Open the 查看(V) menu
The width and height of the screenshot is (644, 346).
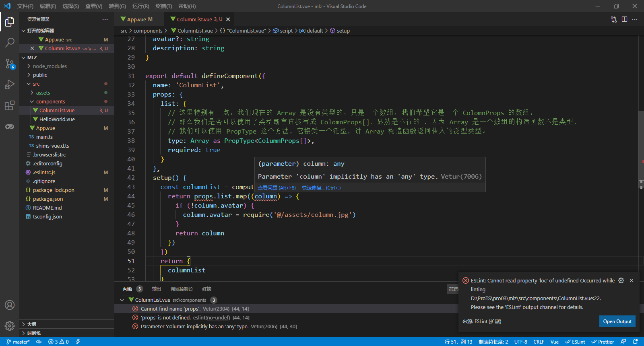click(94, 6)
